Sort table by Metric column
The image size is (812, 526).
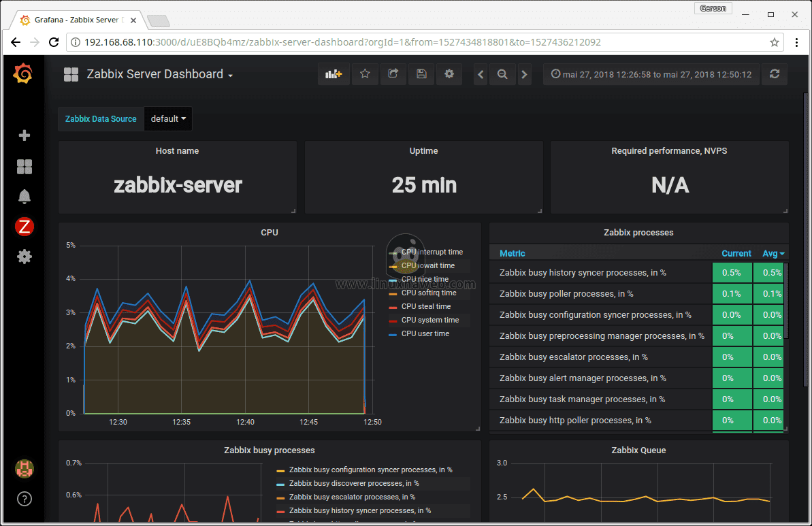coord(512,254)
